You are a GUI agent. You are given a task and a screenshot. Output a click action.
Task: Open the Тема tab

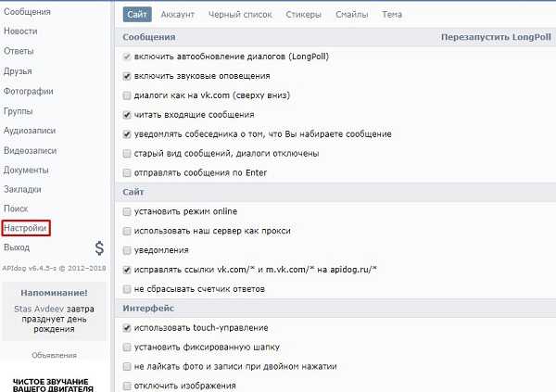pos(392,15)
